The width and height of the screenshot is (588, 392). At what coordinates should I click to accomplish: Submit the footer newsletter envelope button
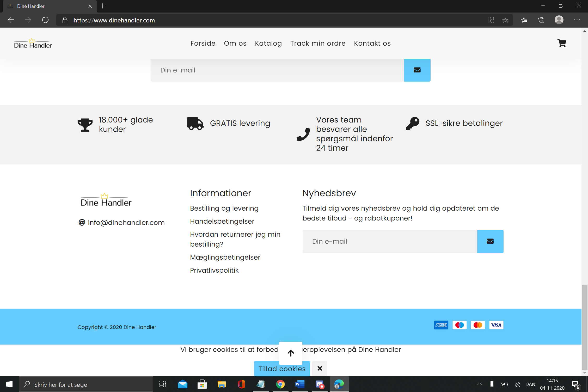[490, 241]
